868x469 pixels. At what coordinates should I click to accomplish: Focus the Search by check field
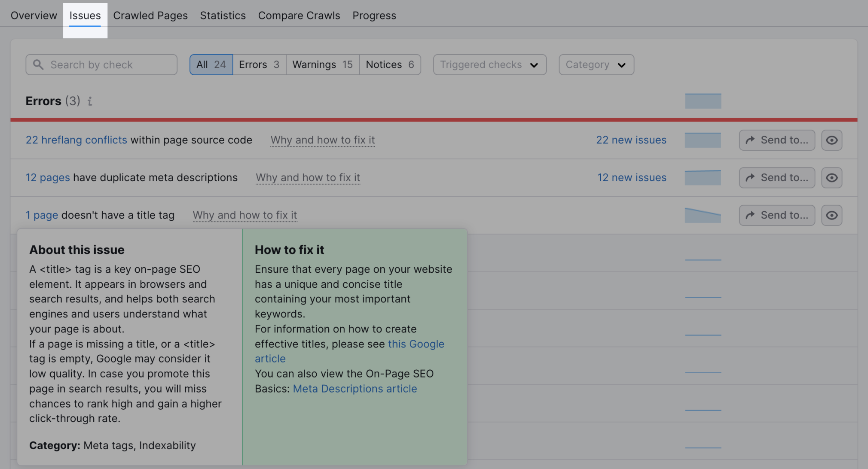click(x=107, y=65)
